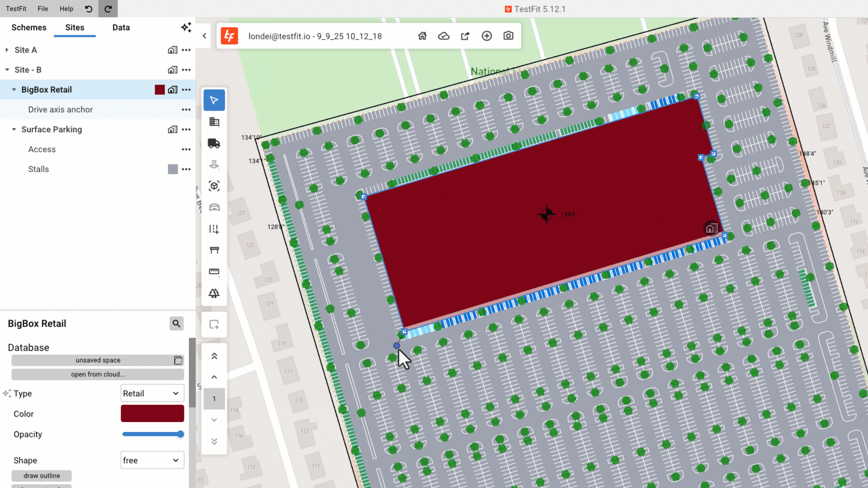
Task: Select the truck logistics tool
Action: [x=214, y=143]
